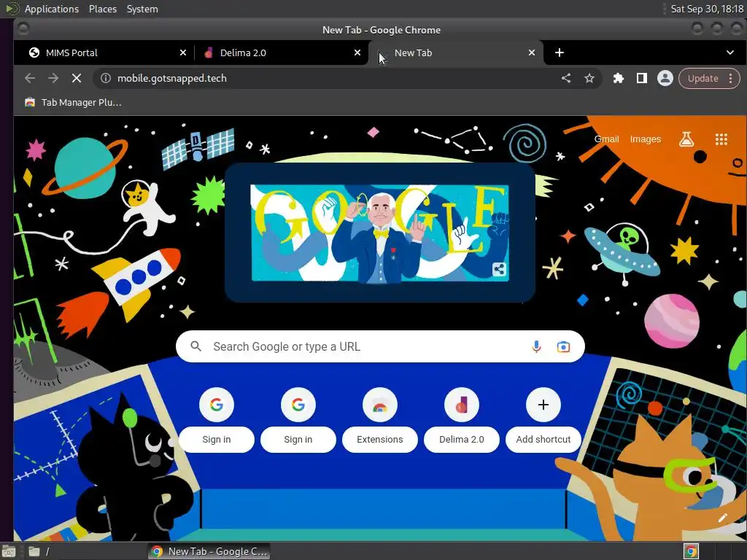Click the Google Doodle image

tap(379, 233)
